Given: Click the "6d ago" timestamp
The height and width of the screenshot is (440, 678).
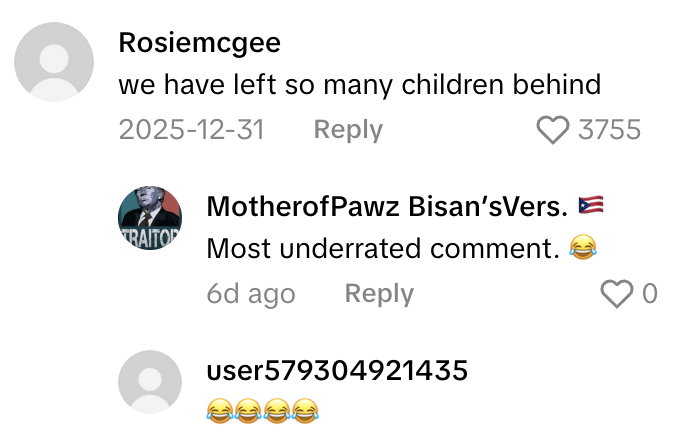Looking at the screenshot, I should (251, 294).
